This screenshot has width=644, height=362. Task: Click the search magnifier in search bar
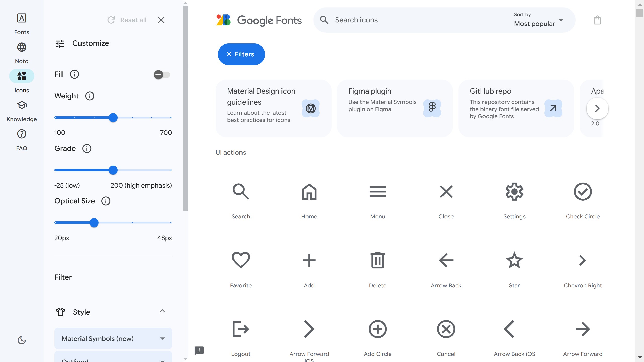click(x=324, y=20)
